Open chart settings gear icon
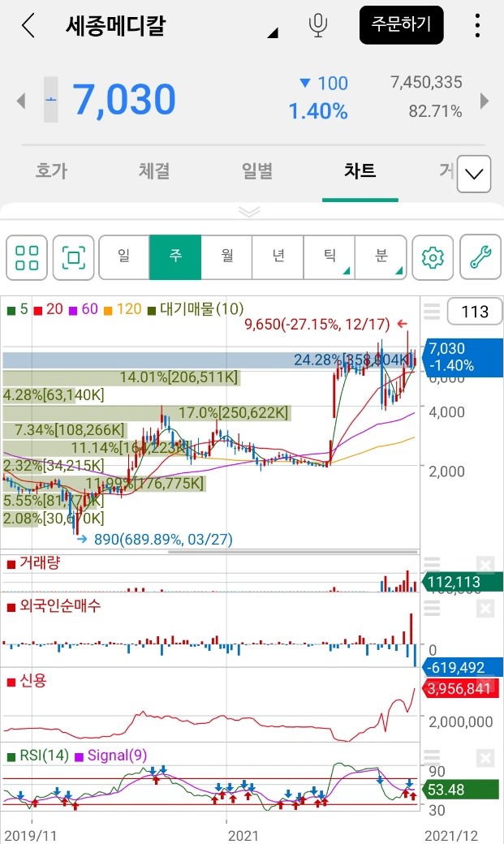The height and width of the screenshot is (844, 504). coord(433,257)
